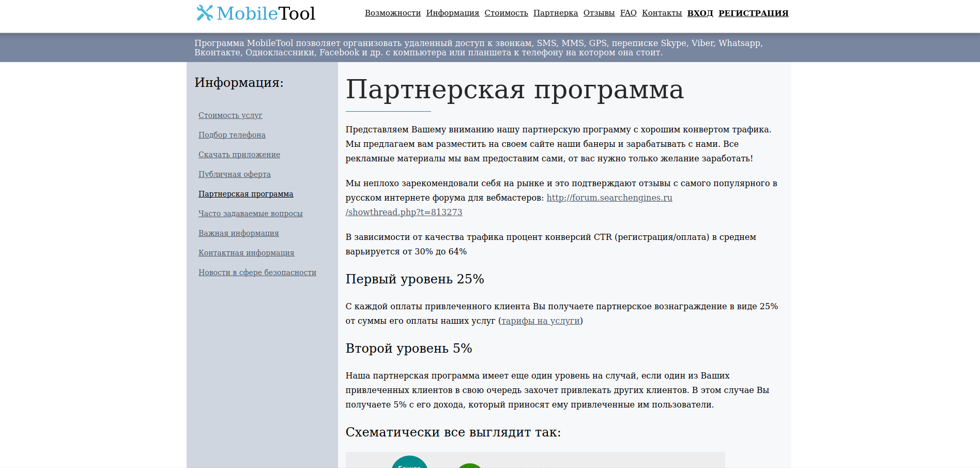Open Часто задаваемые вопросы link
The height and width of the screenshot is (468, 980).
(x=251, y=214)
